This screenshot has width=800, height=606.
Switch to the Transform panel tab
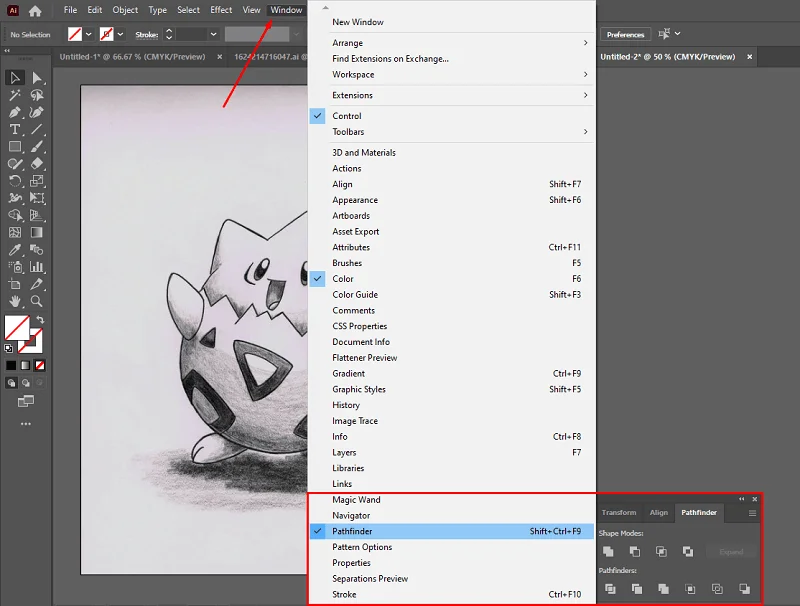619,513
